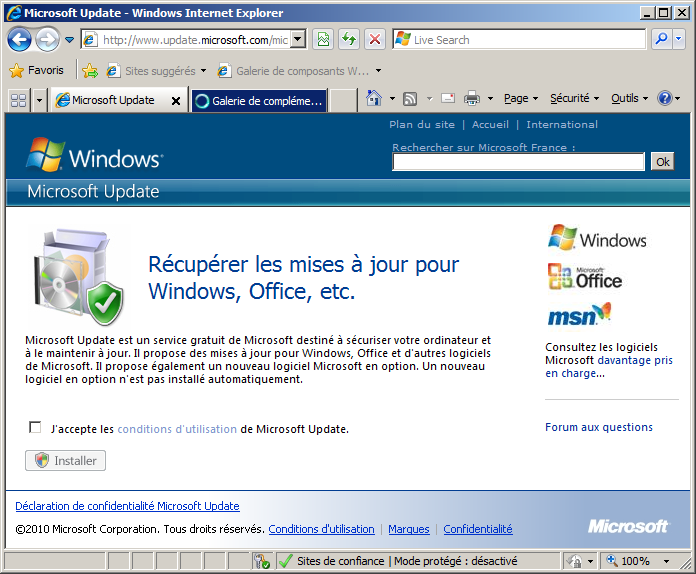Check the J'accepte les conditions checkbox

click(x=36, y=428)
